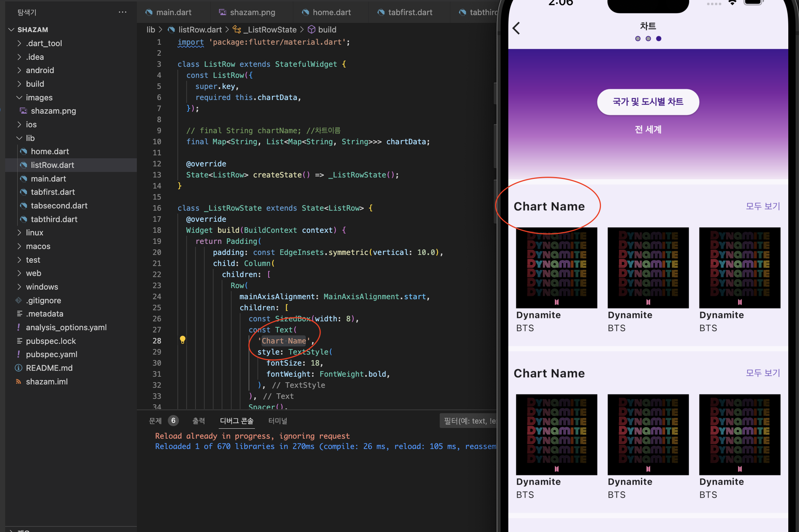The image size is (799, 532).
Task: Click the lightbulb code action icon
Action: coord(183,340)
